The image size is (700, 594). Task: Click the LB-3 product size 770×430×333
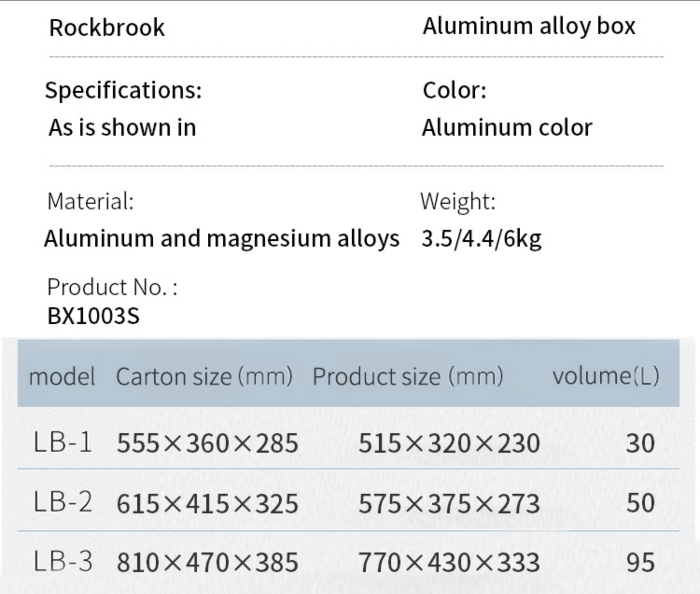tap(449, 563)
